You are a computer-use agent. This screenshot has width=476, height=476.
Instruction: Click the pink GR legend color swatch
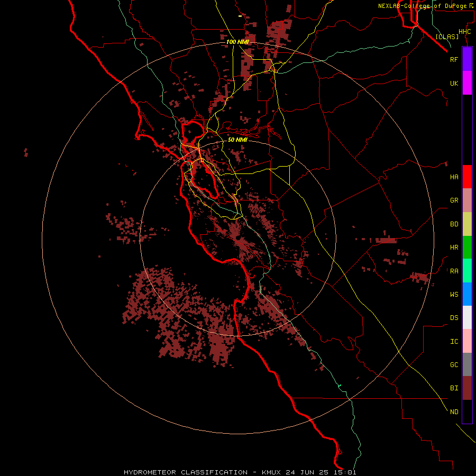pyautogui.click(x=467, y=200)
